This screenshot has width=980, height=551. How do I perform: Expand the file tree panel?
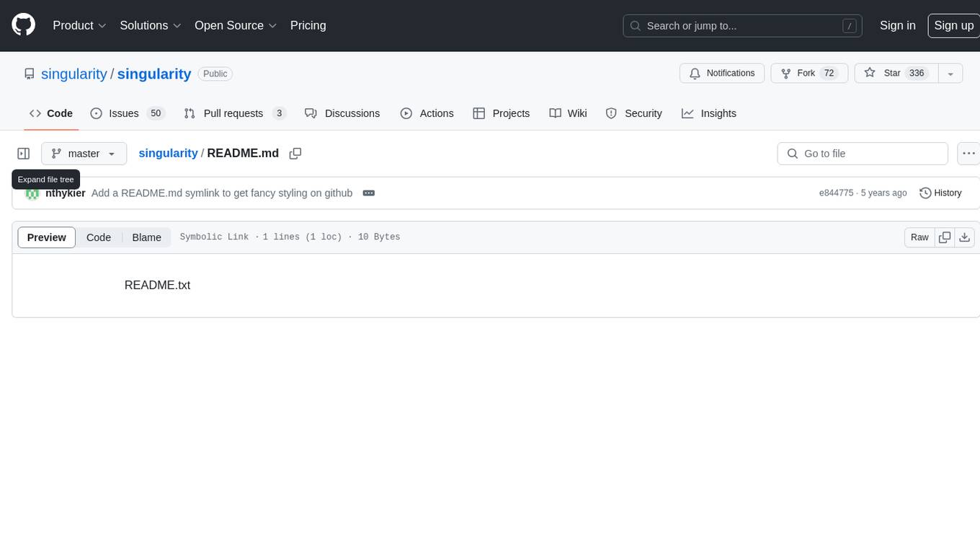coord(24,154)
